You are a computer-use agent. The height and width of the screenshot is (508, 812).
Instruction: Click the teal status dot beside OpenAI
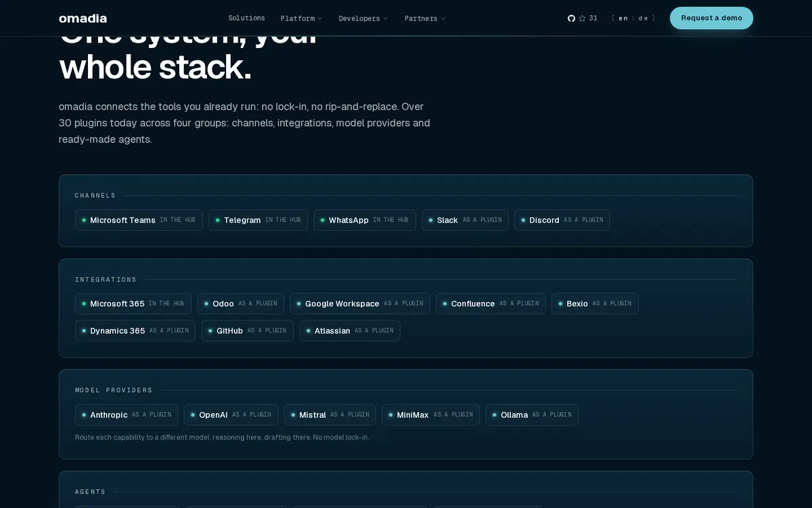193,415
